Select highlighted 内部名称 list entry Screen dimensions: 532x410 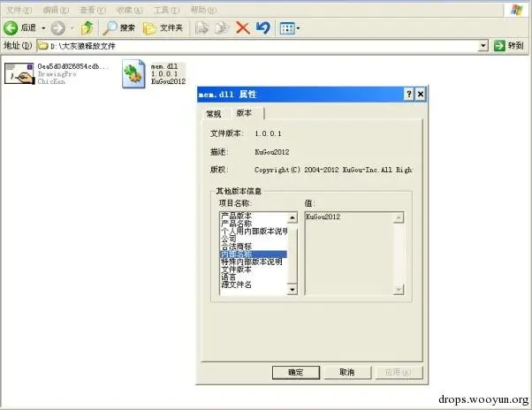tap(254, 254)
